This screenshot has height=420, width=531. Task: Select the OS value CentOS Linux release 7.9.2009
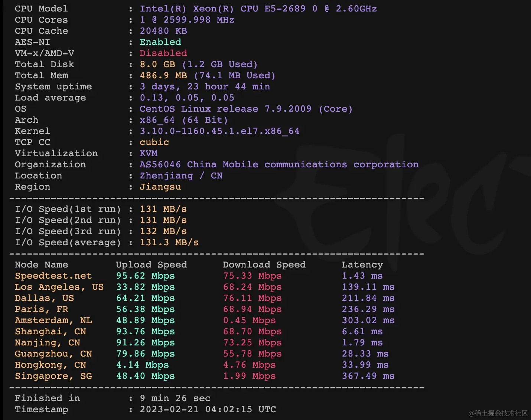(x=246, y=109)
